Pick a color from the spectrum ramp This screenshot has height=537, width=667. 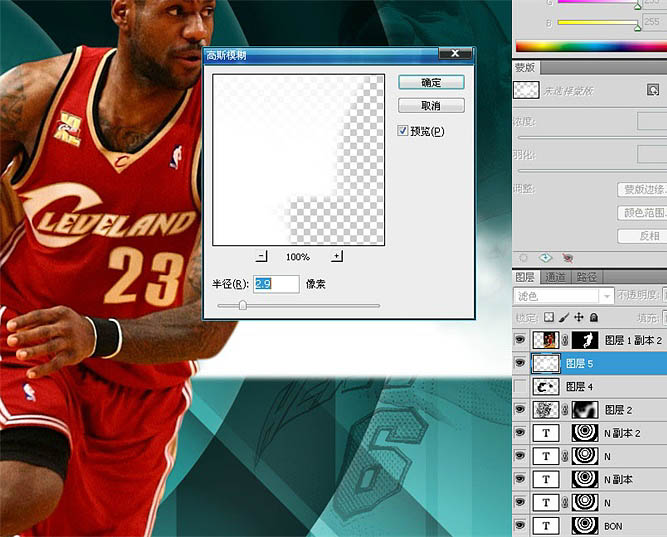(591, 46)
